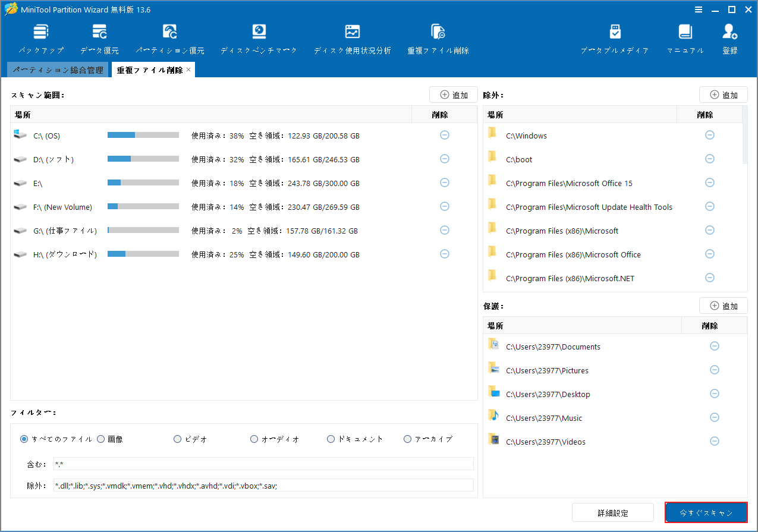Viewport: 758px width, 532px height.
Task: Select the ブータブルメディア (Bootable Media) icon
Action: pyautogui.click(x=615, y=37)
